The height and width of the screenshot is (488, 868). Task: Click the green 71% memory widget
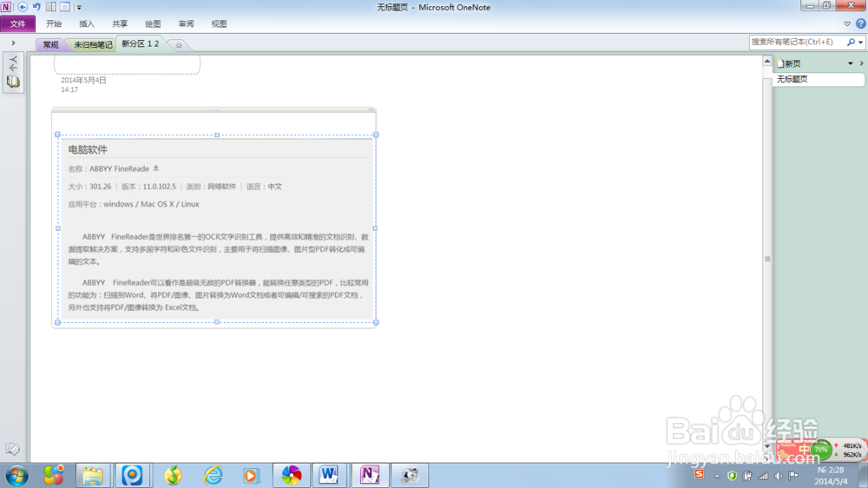821,449
